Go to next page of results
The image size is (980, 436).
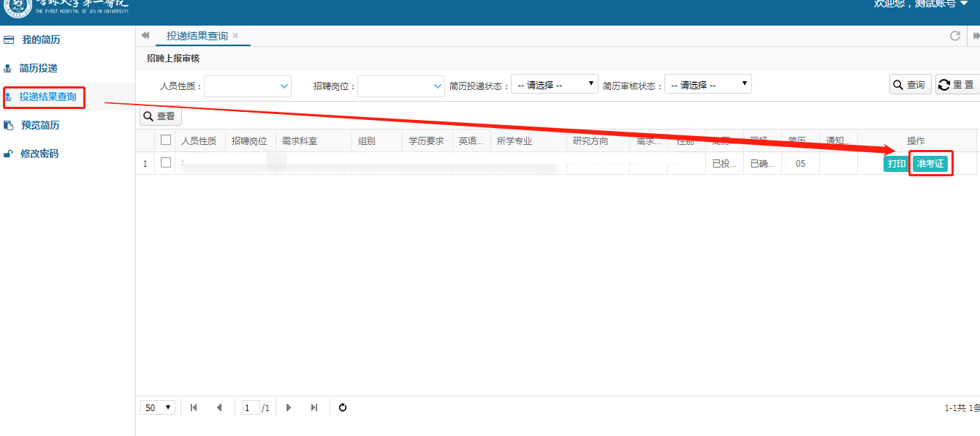click(x=289, y=407)
